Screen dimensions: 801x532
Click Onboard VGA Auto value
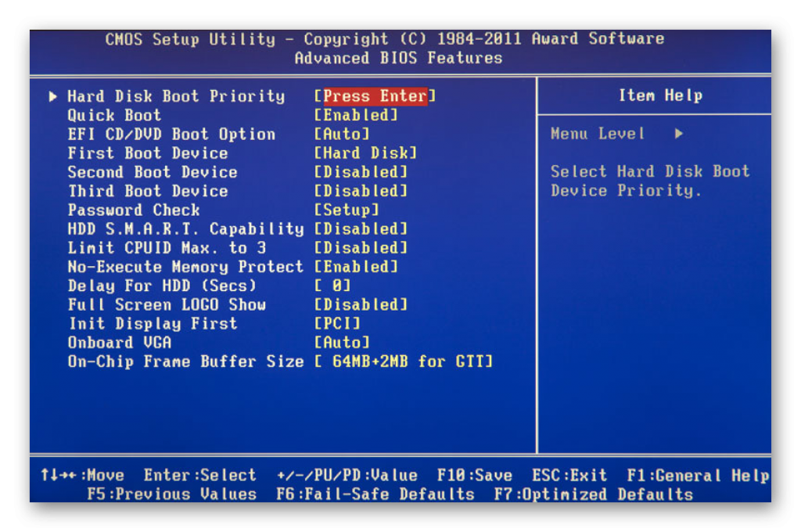tap(342, 343)
